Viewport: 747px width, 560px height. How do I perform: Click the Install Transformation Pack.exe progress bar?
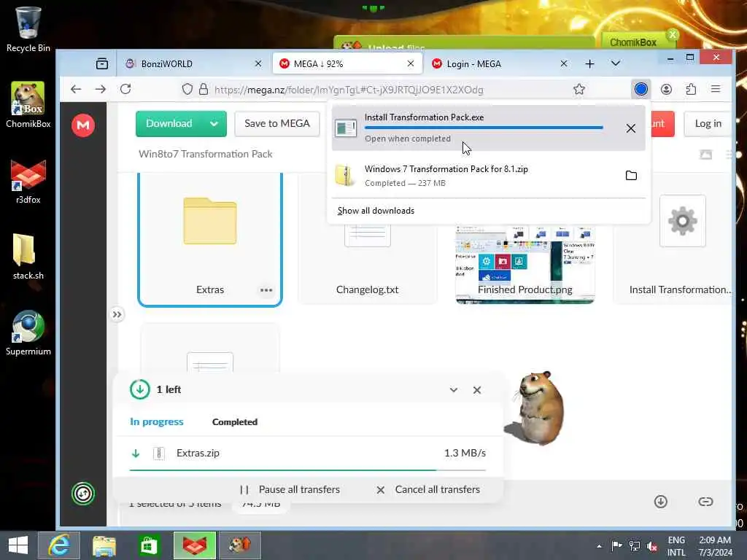[x=484, y=128]
